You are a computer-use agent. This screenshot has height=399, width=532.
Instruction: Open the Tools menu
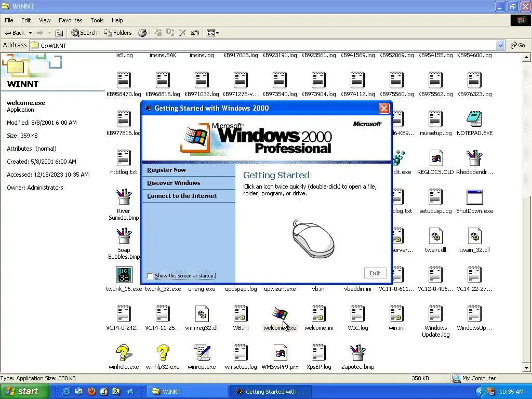[97, 20]
